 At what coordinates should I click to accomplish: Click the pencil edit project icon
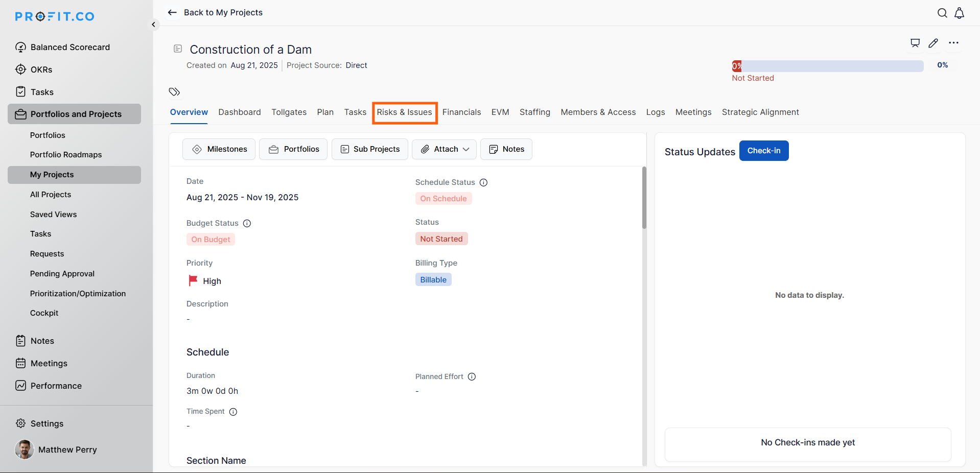point(933,43)
